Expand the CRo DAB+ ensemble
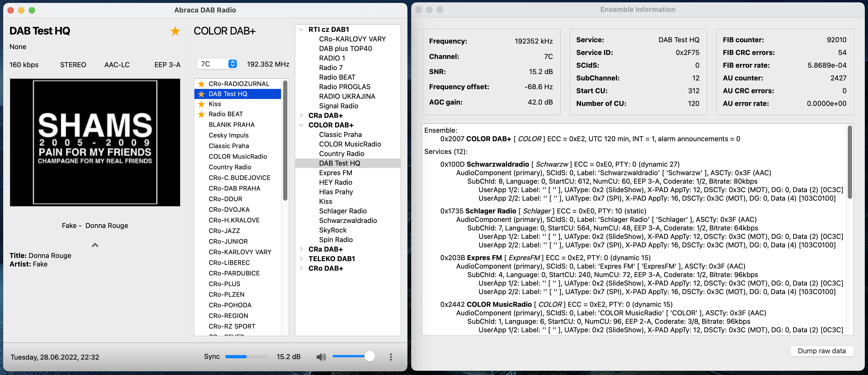This screenshot has height=375, width=868. coord(301,268)
